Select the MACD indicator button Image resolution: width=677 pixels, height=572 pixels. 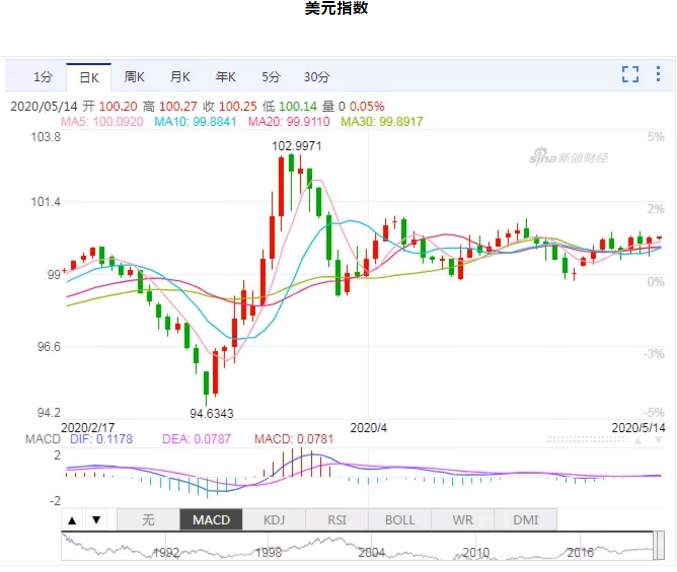tap(211, 520)
